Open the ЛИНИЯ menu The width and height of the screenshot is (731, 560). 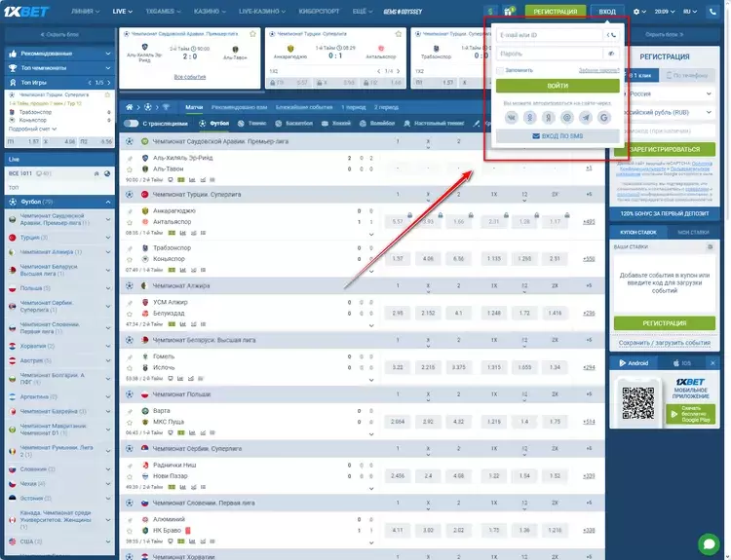86,11
